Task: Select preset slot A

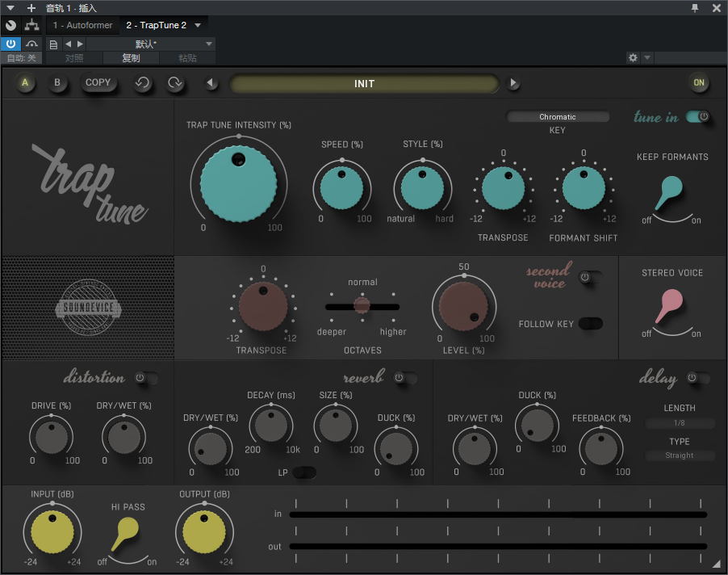Action: 25,82
